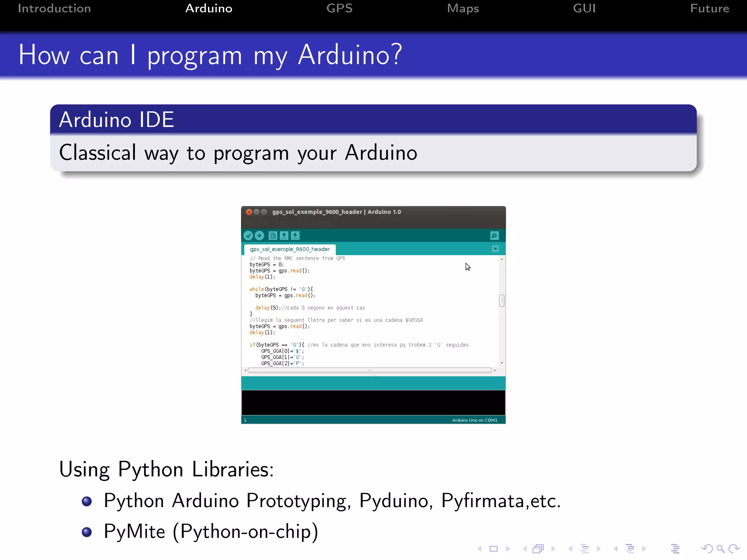Open the Help menu in Arduino IDE
Screen dimensions: 747x560
pos(325,223)
